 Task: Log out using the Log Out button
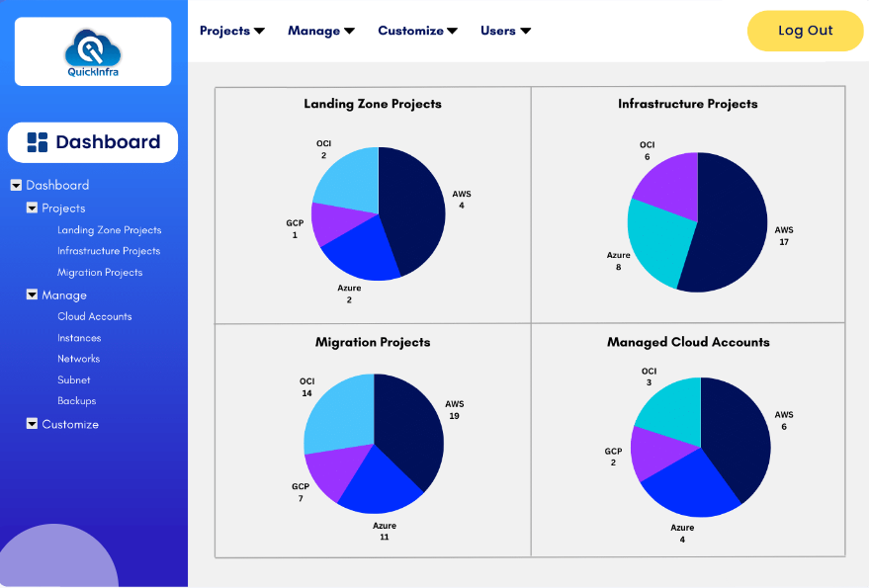point(805,31)
